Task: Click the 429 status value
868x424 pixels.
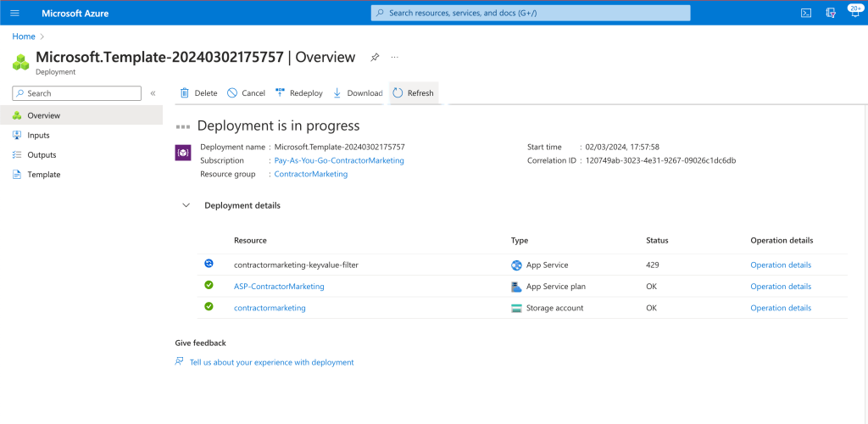Action: click(653, 265)
